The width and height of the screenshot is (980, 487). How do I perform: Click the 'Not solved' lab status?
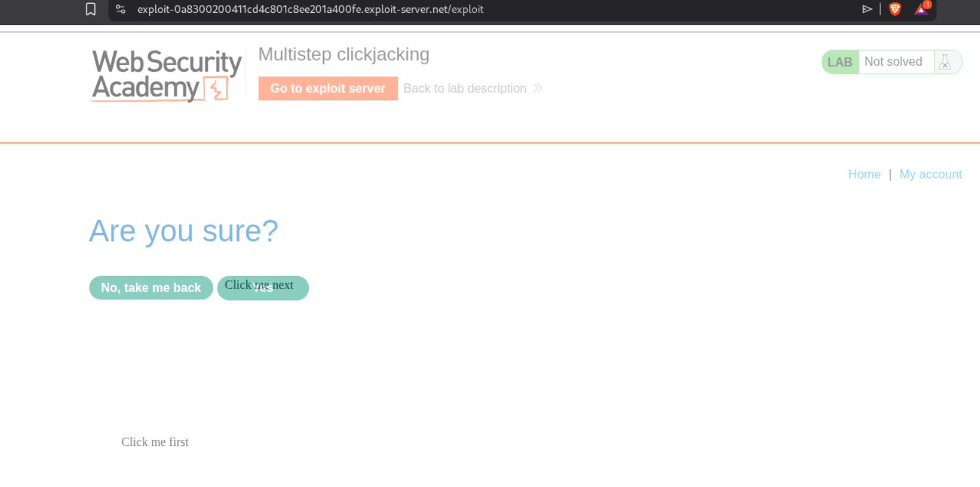coord(893,62)
